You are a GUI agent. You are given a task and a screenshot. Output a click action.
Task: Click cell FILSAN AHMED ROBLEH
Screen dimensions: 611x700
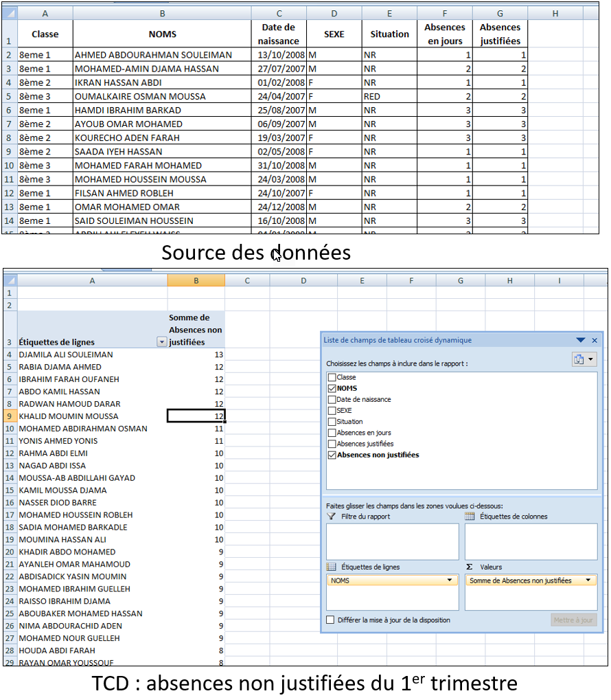[x=162, y=193]
